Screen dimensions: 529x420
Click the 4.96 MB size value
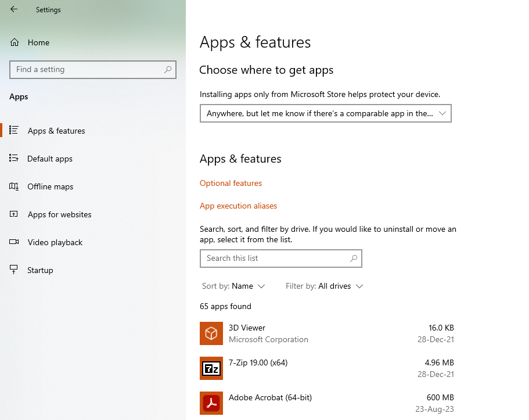pos(439,362)
